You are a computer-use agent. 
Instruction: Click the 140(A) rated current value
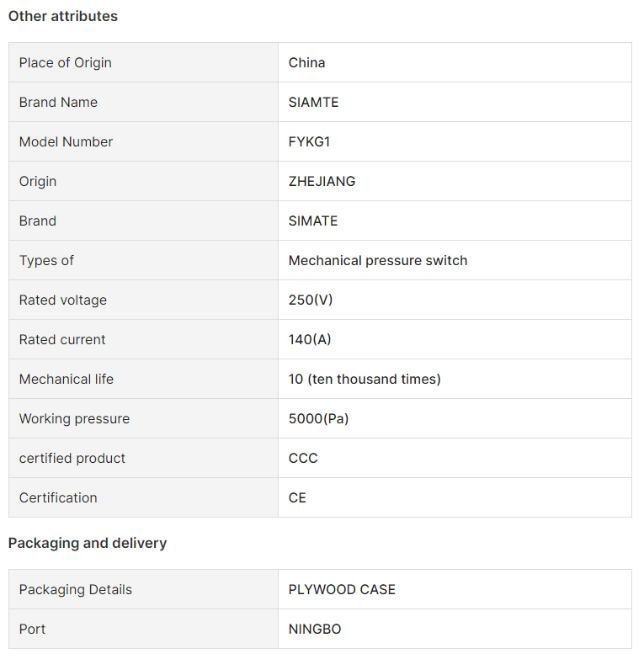tap(310, 339)
